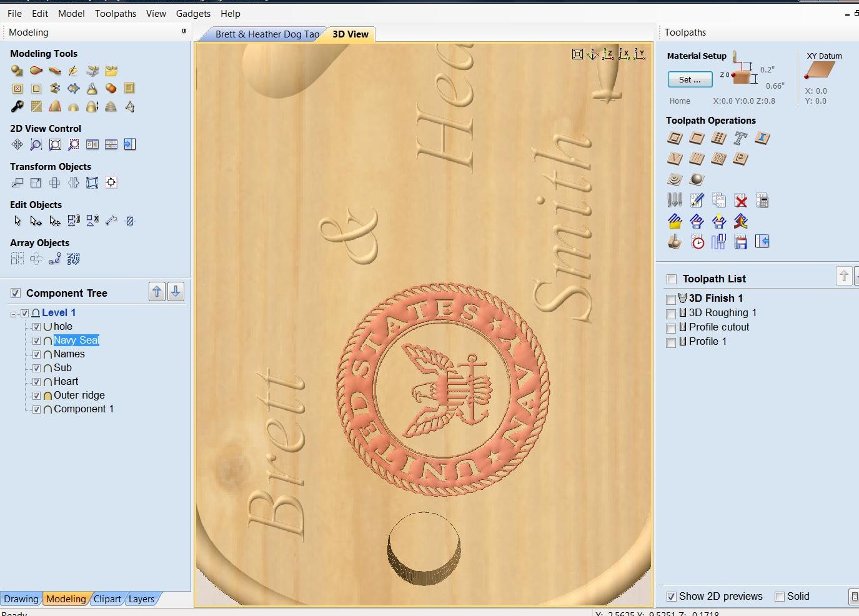Switch to Brett & Heather Dog Tag tab

coord(267,34)
